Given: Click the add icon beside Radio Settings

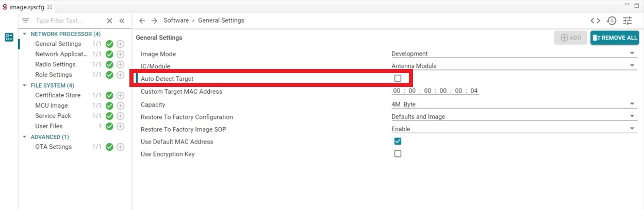Looking at the screenshot, I should click(x=120, y=64).
